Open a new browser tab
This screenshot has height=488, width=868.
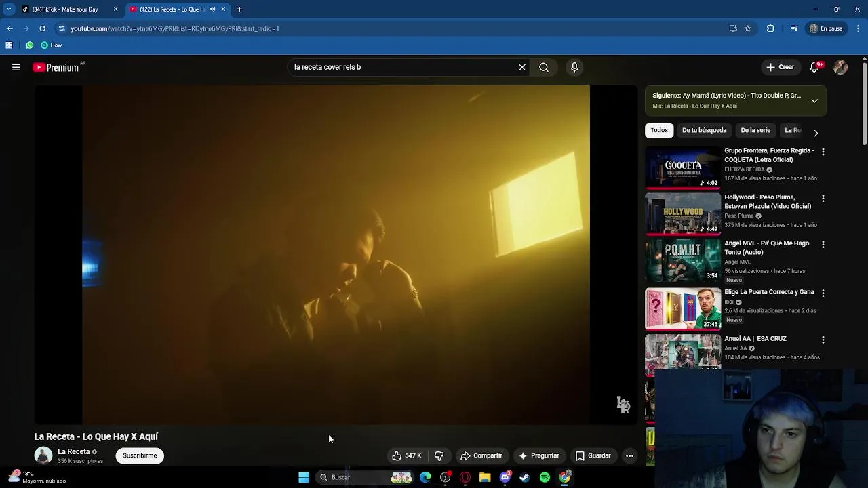pyautogui.click(x=239, y=9)
